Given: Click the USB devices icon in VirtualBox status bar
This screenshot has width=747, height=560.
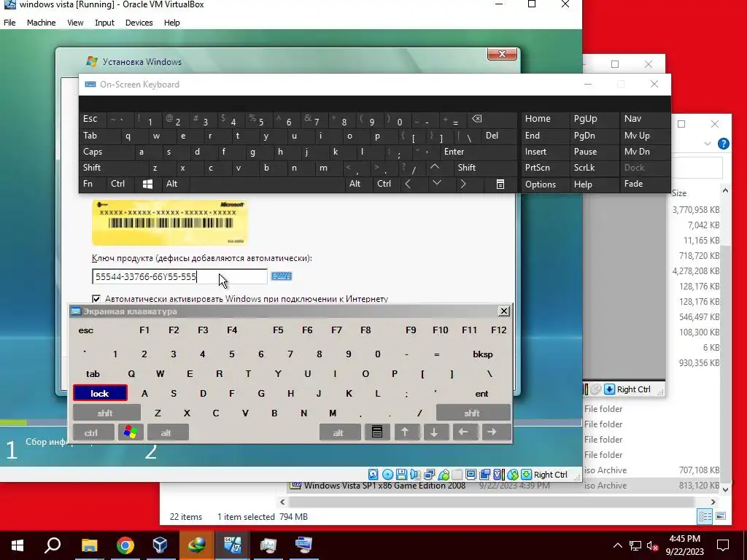Looking at the screenshot, I should click(x=444, y=474).
